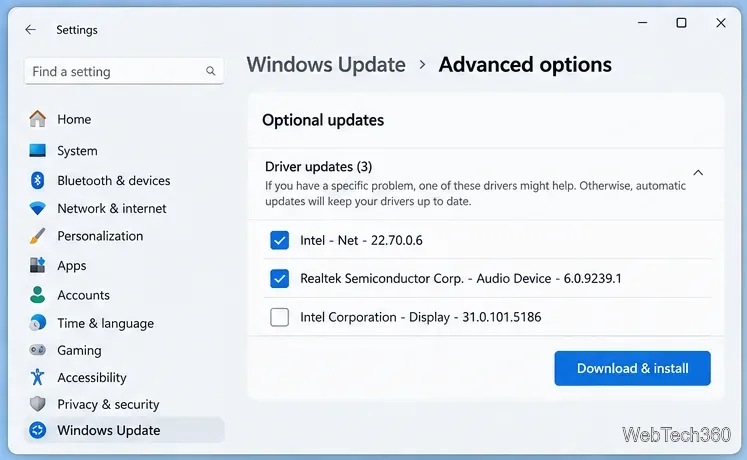
Task: Click the Realtek Semiconductor Corp. driver text
Action: coord(461,279)
